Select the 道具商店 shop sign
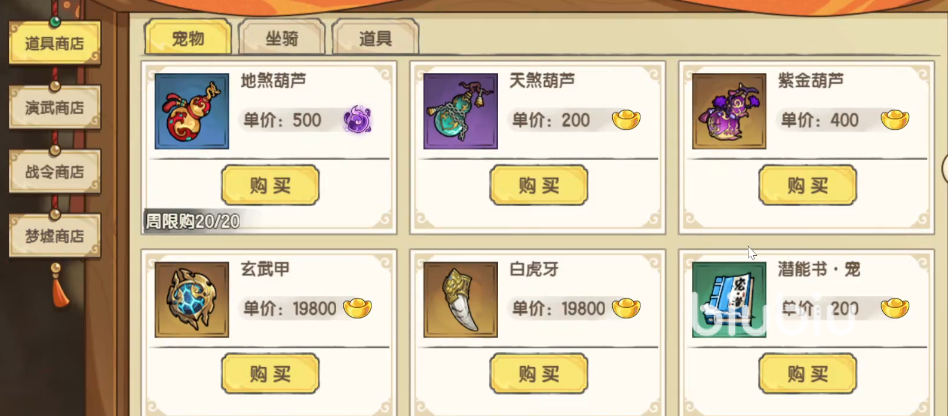Viewport: 948px width, 416px height. click(54, 43)
